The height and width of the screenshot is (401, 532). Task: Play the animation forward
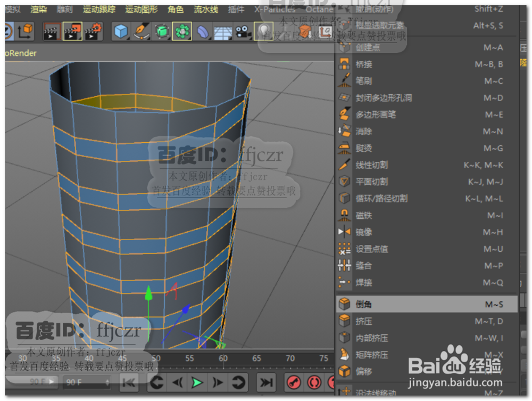(x=197, y=383)
